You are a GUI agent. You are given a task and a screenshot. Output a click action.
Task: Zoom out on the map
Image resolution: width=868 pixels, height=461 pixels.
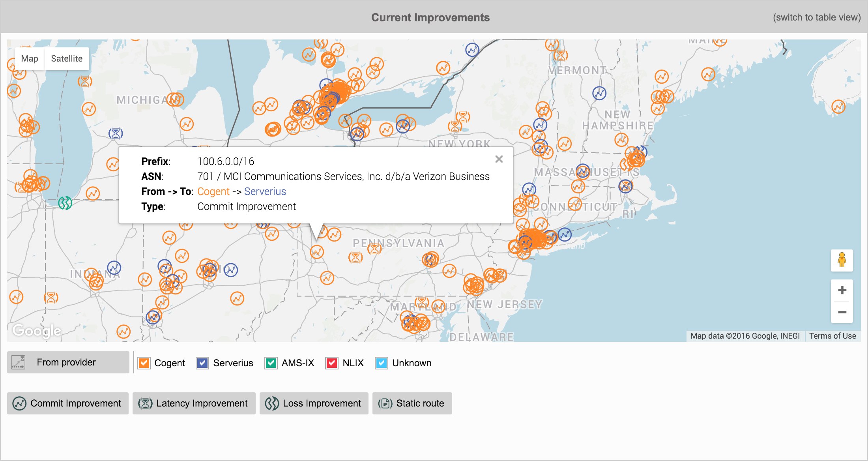842,312
